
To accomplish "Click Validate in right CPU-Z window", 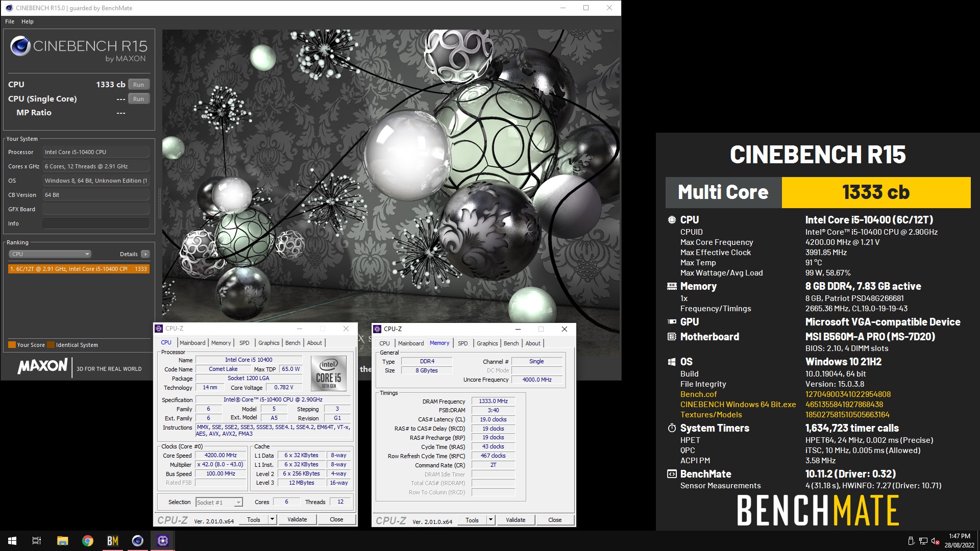I will click(x=516, y=520).
